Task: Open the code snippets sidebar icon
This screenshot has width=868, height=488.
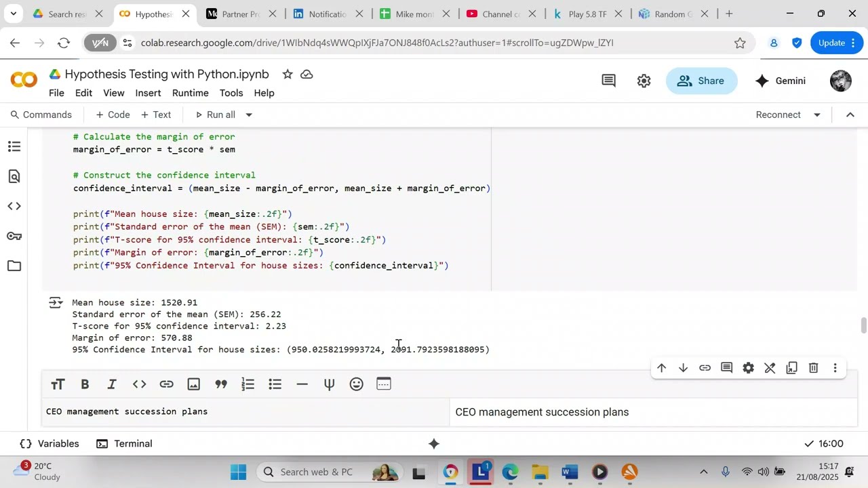Action: (x=14, y=206)
